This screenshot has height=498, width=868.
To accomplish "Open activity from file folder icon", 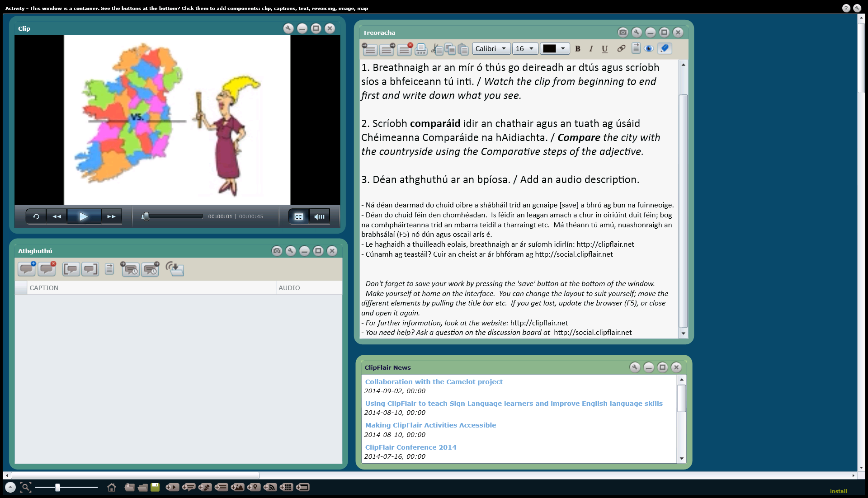I will tap(143, 487).
